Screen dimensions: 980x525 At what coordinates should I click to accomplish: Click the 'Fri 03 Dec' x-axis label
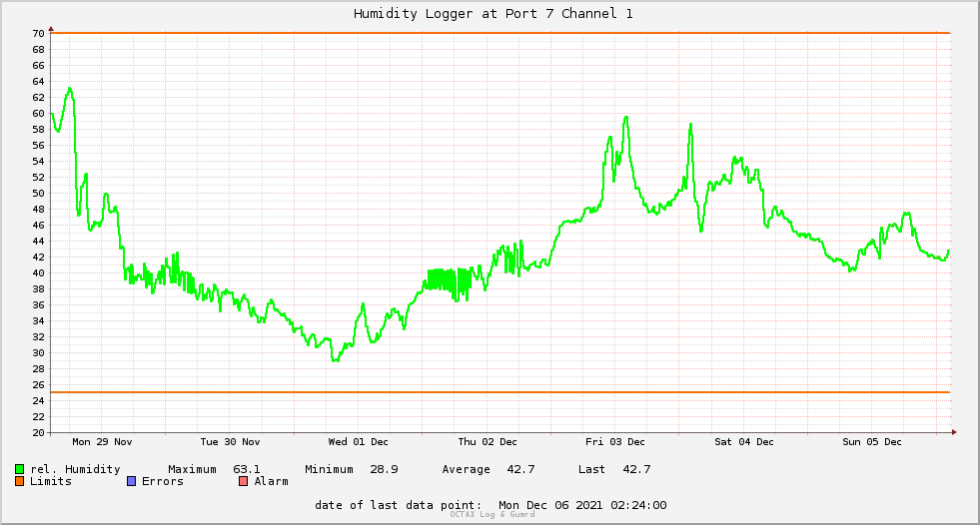615,442
